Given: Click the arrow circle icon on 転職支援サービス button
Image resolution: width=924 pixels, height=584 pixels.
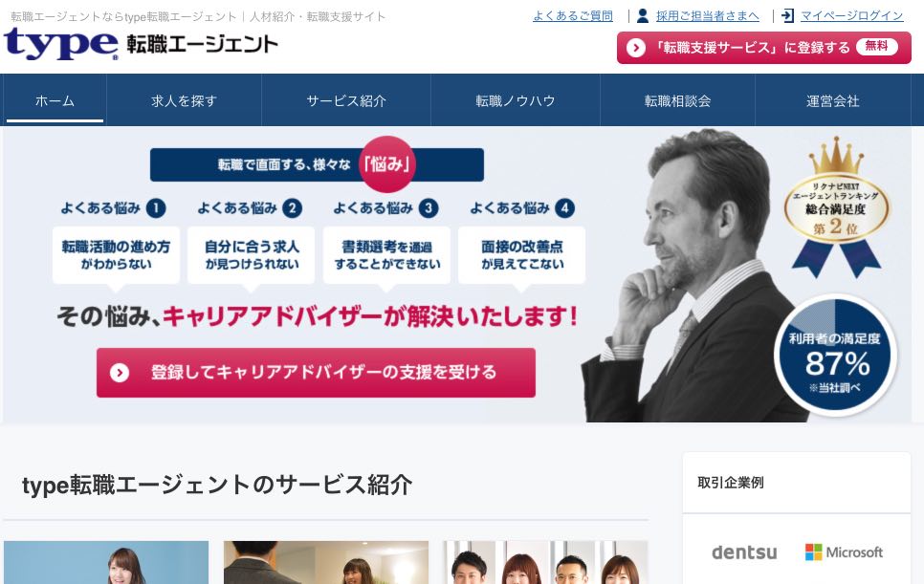Looking at the screenshot, I should point(635,48).
